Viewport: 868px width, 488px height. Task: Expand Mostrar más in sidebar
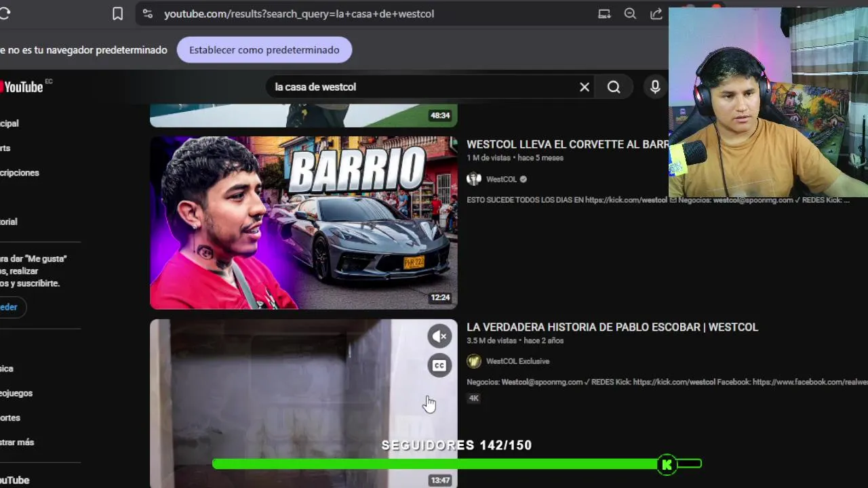(x=17, y=442)
